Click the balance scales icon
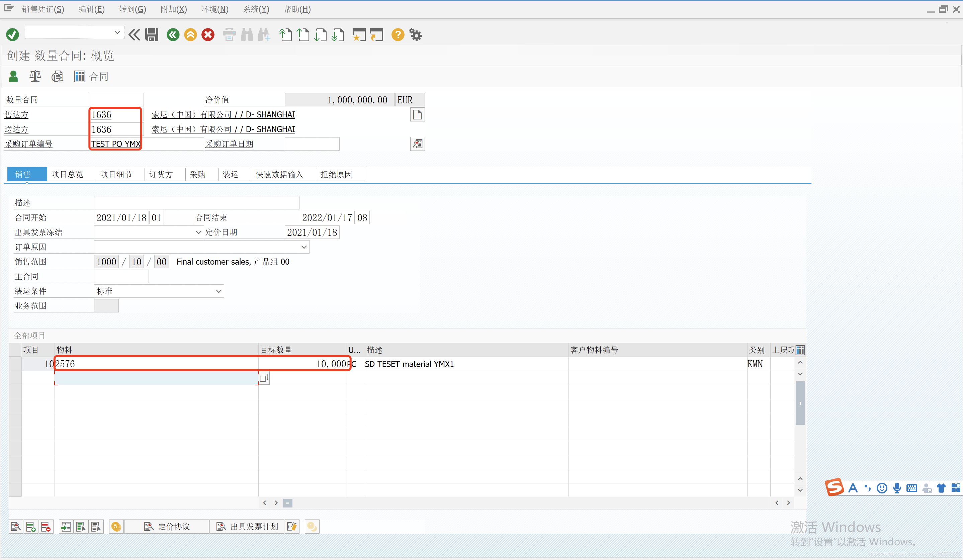The width and height of the screenshot is (963, 560). (x=35, y=76)
